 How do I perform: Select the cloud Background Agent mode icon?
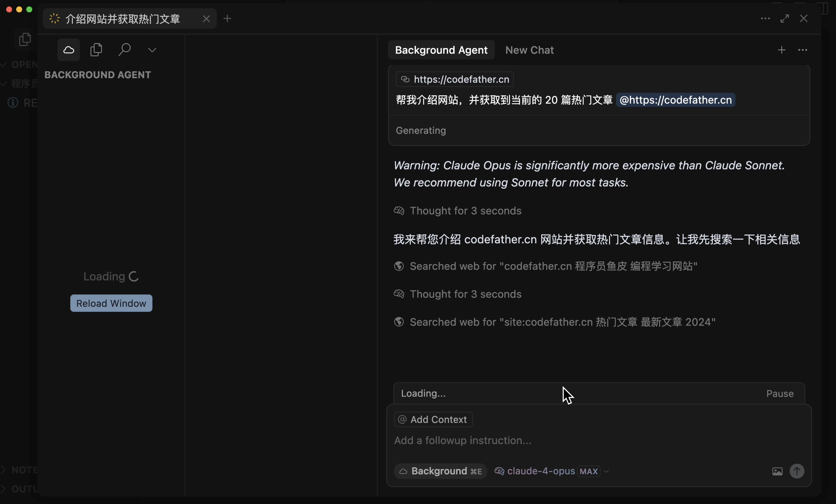[x=68, y=50]
